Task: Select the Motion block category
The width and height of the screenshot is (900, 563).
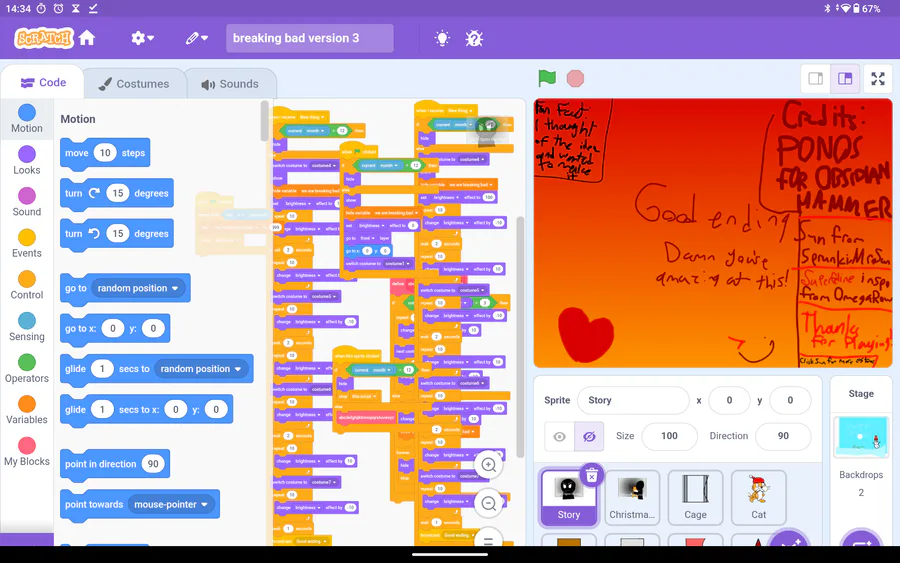Action: 27,119
